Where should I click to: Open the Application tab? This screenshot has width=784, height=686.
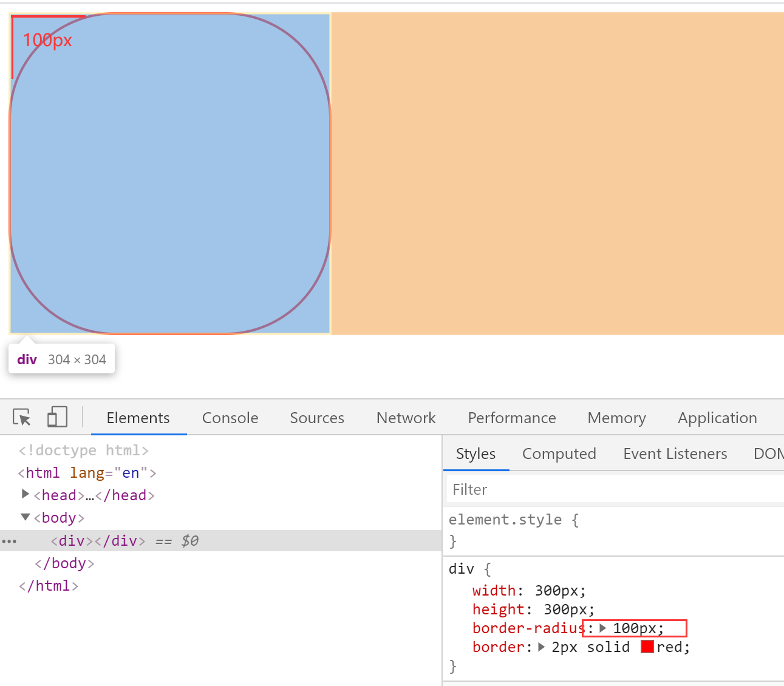718,418
